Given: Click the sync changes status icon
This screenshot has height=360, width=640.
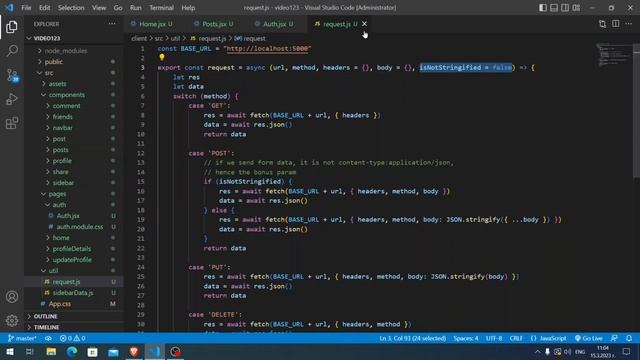Looking at the screenshot, I should point(48,338).
